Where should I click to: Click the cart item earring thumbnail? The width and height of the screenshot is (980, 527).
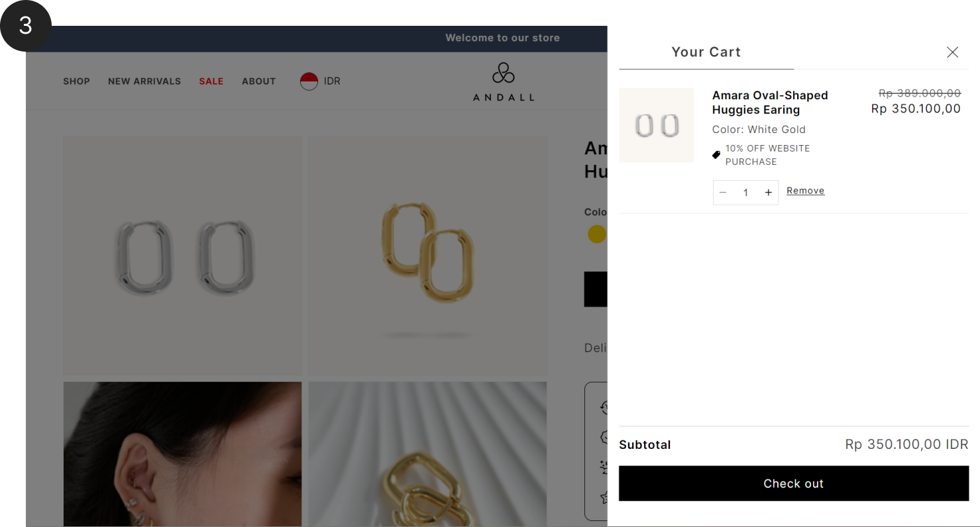pos(656,125)
